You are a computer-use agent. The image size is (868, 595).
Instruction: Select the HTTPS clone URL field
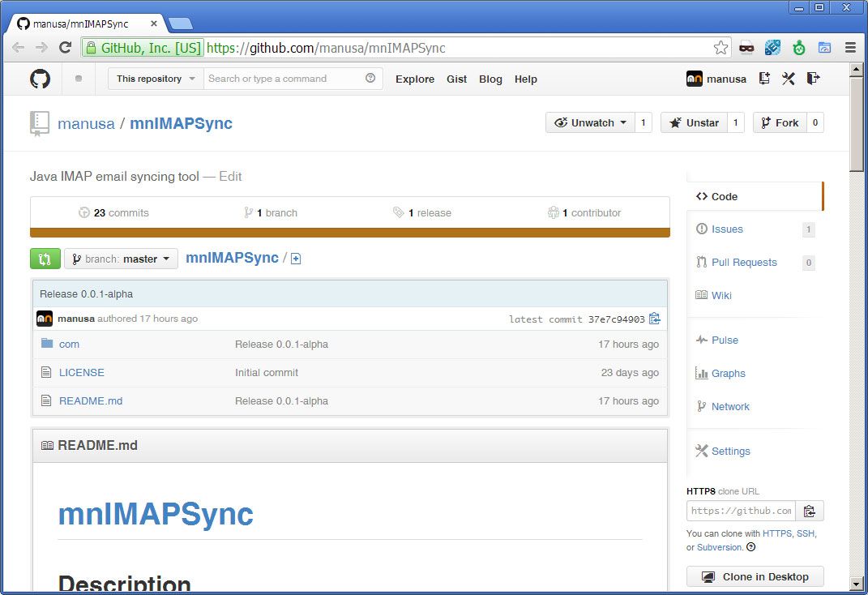point(742,510)
